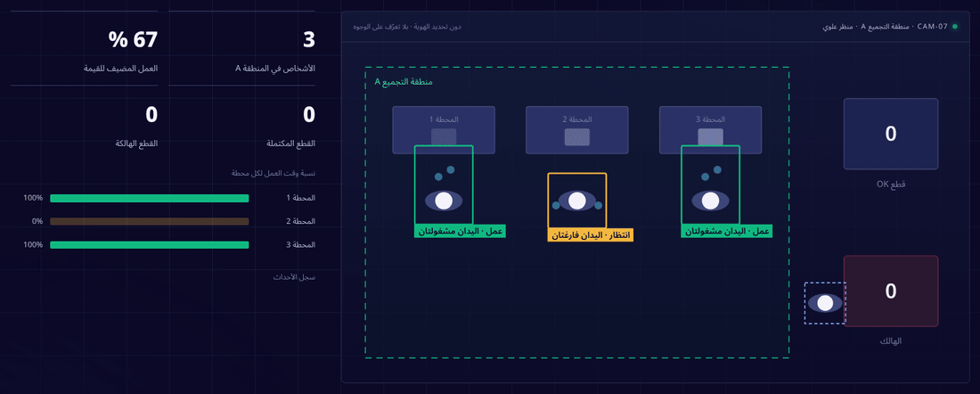Click Station 1 worker's green 'عمل · اليدان مشغولتان' tag

pyautogui.click(x=460, y=232)
